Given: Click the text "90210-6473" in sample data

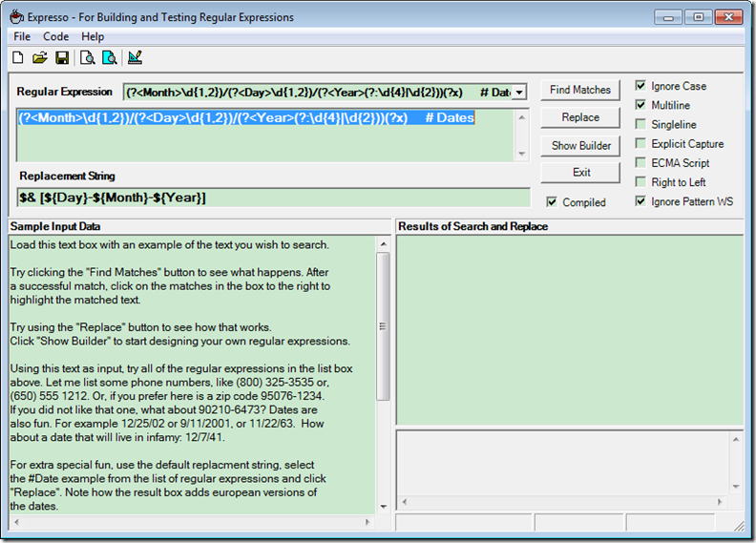Looking at the screenshot, I should click(229, 410).
